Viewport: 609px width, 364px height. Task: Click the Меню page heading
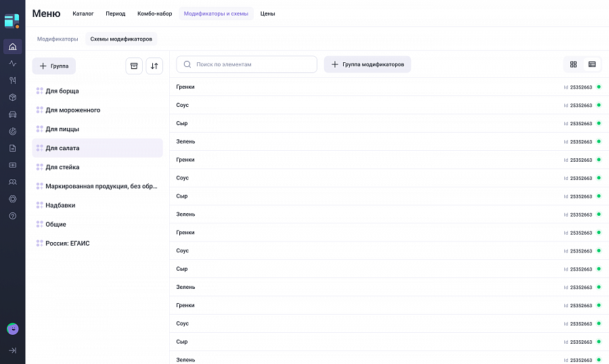pyautogui.click(x=46, y=14)
